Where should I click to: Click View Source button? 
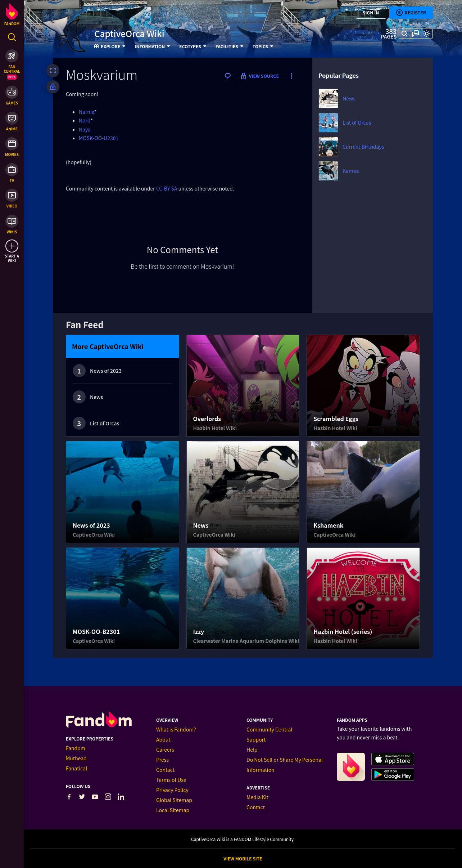coord(260,76)
